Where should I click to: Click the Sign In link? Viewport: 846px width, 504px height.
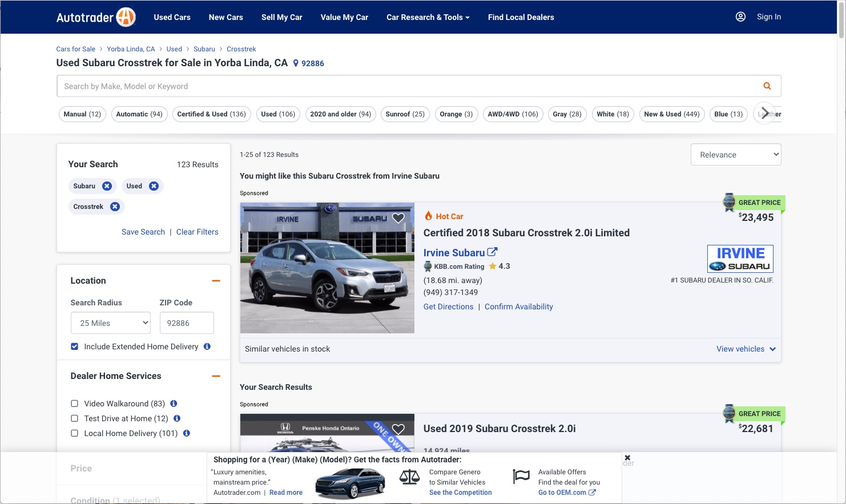click(x=769, y=17)
